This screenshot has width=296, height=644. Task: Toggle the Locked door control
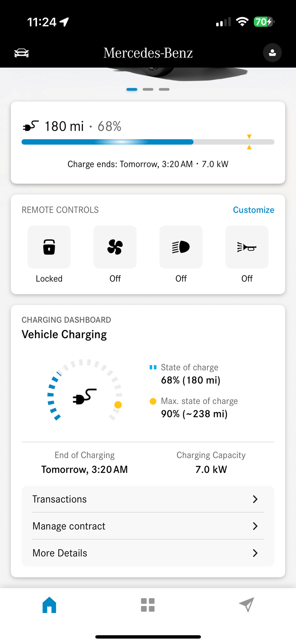tap(49, 247)
